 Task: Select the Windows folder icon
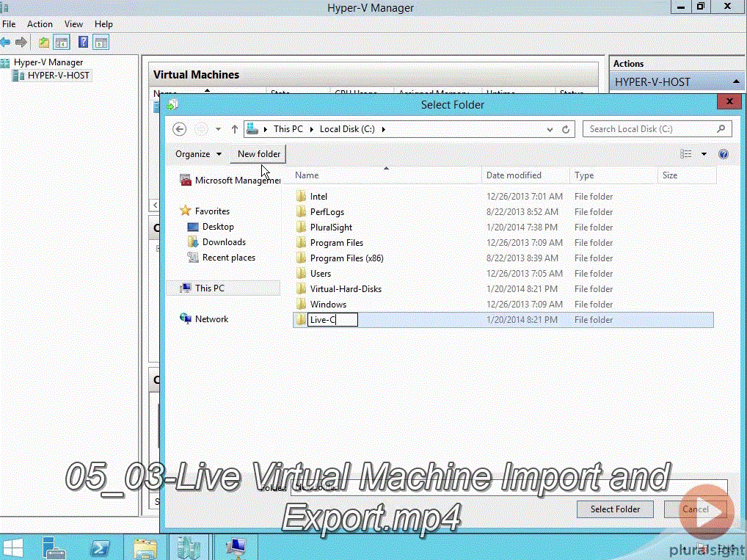(301, 304)
